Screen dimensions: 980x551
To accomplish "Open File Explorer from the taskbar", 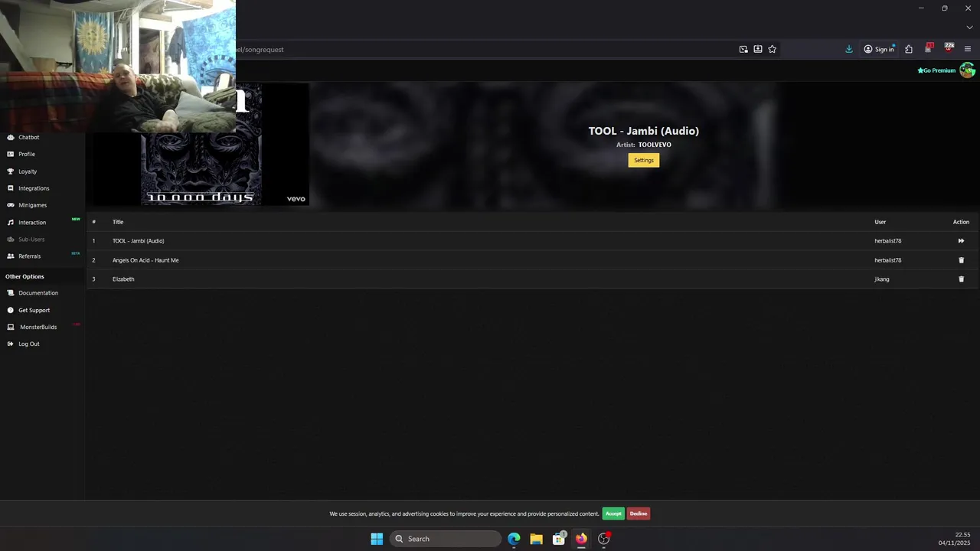I will click(x=537, y=539).
